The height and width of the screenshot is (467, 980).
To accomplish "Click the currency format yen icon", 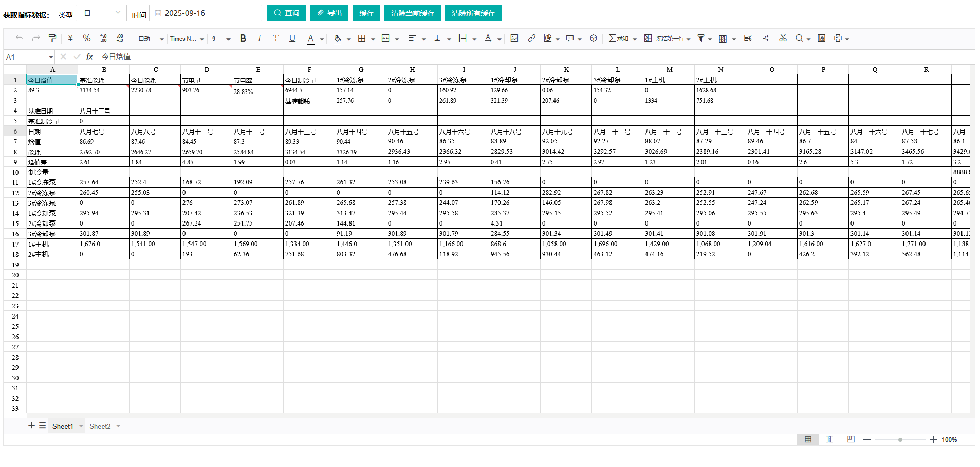I will point(70,38).
